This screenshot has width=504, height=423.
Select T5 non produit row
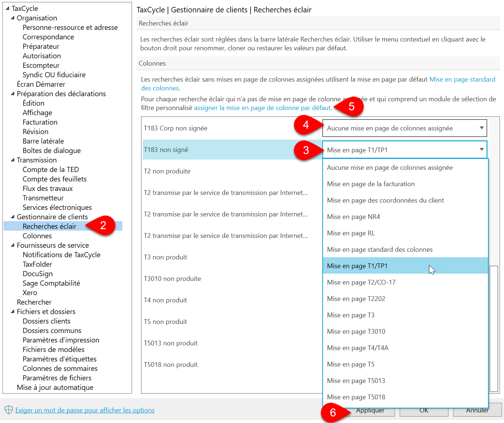[x=232, y=321]
